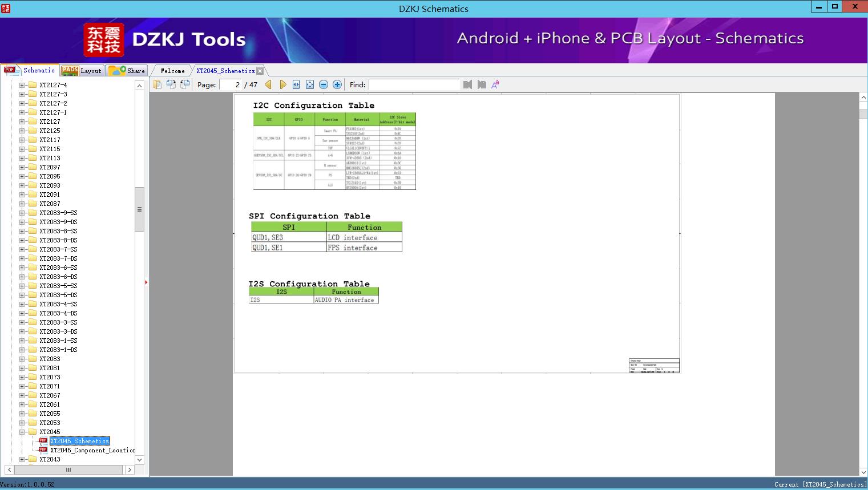The height and width of the screenshot is (490, 868).
Task: Click the XT2083-8-SS folder icon
Action: (x=33, y=231)
